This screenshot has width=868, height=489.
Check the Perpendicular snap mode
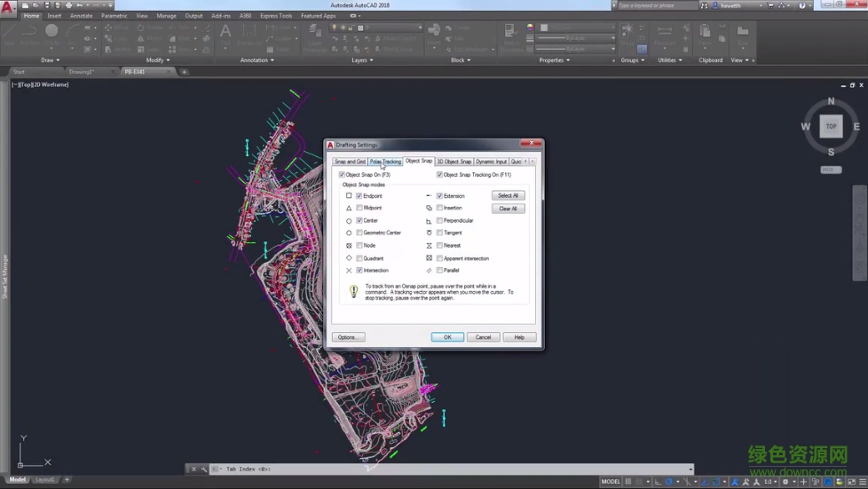tap(439, 220)
